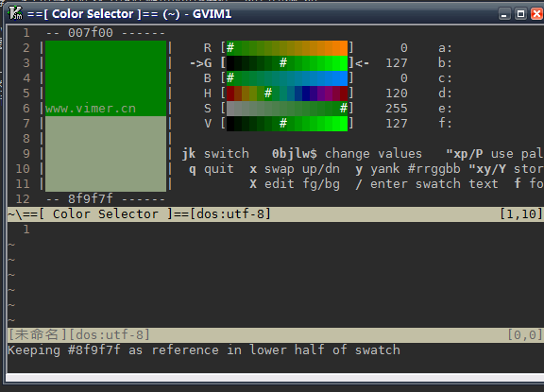Click the V value slider bar

[x=287, y=123]
